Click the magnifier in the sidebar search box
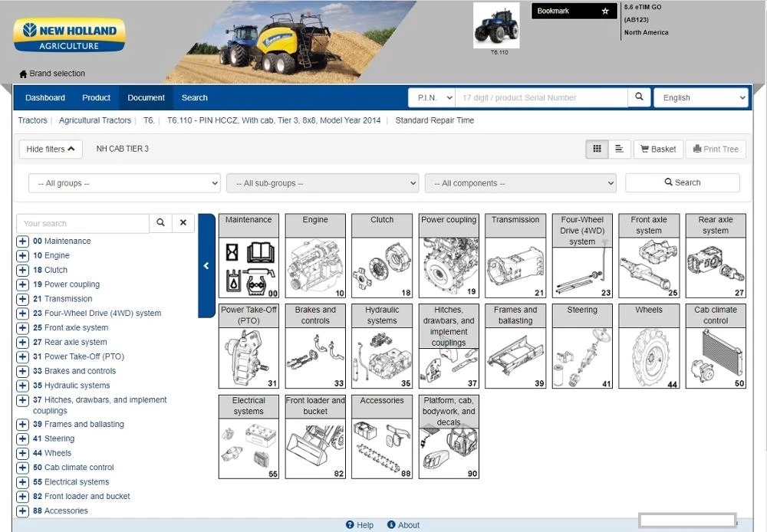The width and height of the screenshot is (767, 532). coord(160,222)
